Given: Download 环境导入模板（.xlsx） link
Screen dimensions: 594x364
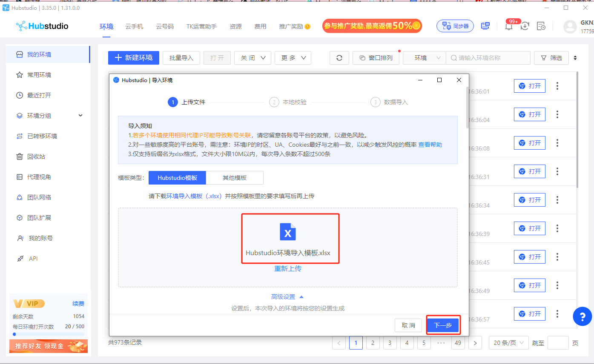Looking at the screenshot, I should [194, 196].
